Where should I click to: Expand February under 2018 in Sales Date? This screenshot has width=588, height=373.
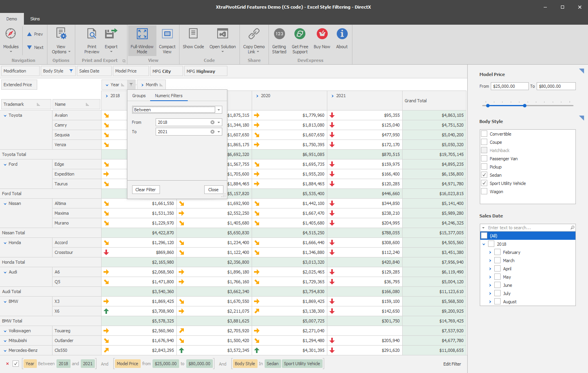(x=490, y=252)
